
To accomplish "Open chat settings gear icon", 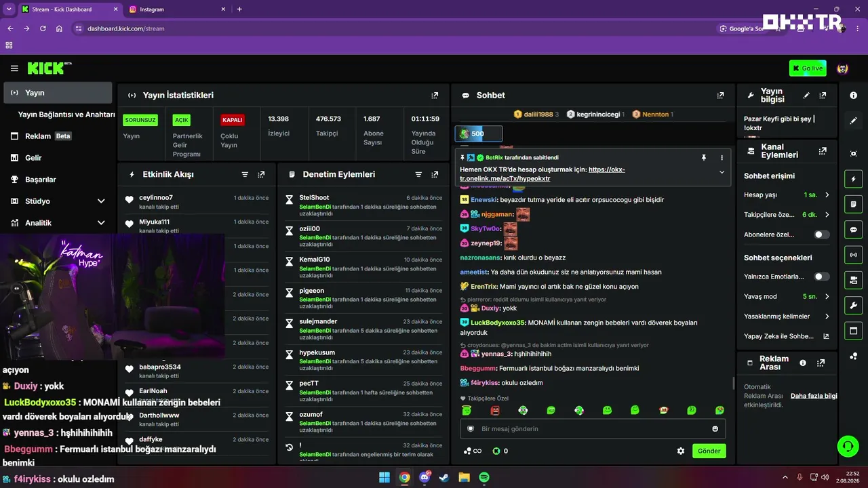I will [x=681, y=451].
